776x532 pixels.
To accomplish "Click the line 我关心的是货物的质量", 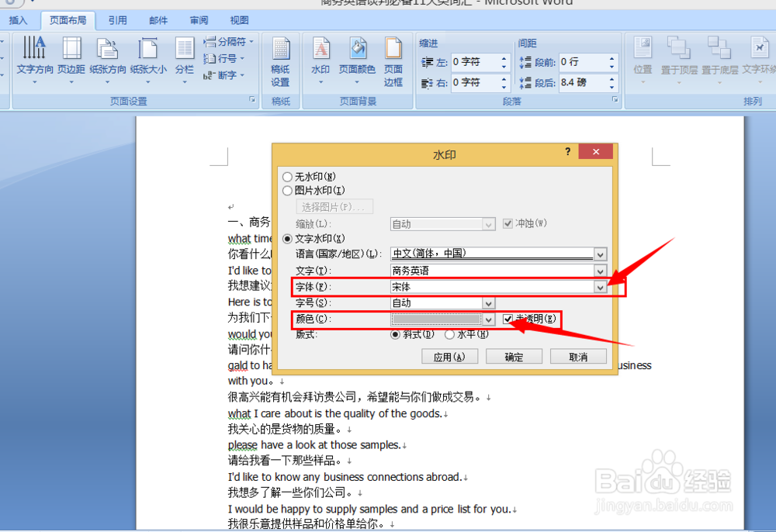I will pos(285,429).
